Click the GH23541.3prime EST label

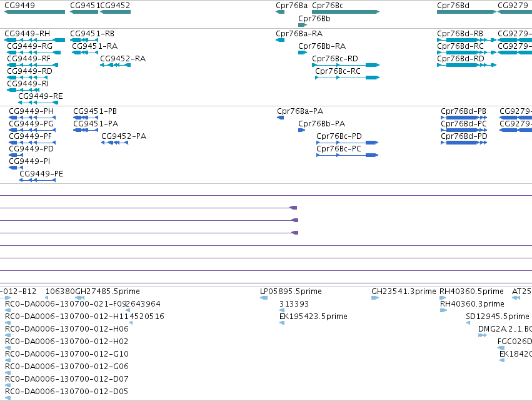pyautogui.click(x=403, y=292)
